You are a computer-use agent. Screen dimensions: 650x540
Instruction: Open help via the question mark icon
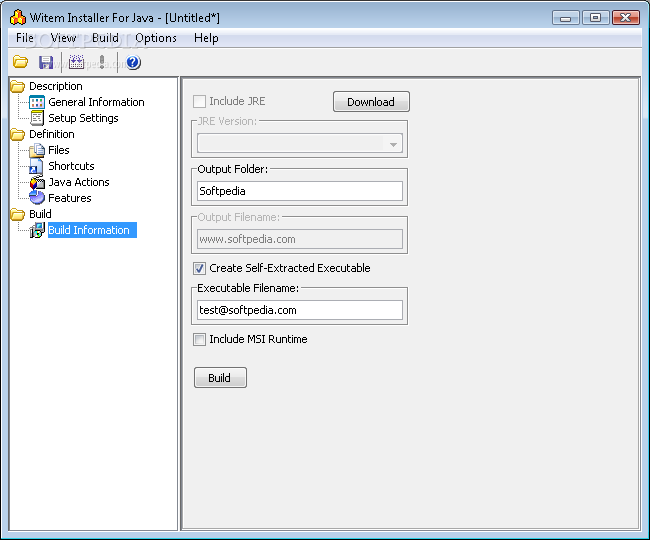[x=133, y=62]
